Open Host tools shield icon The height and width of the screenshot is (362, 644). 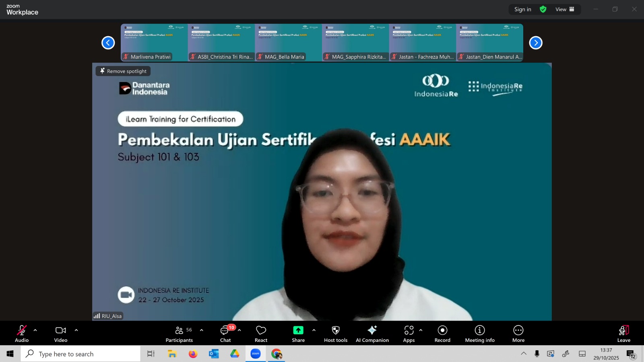(335, 330)
